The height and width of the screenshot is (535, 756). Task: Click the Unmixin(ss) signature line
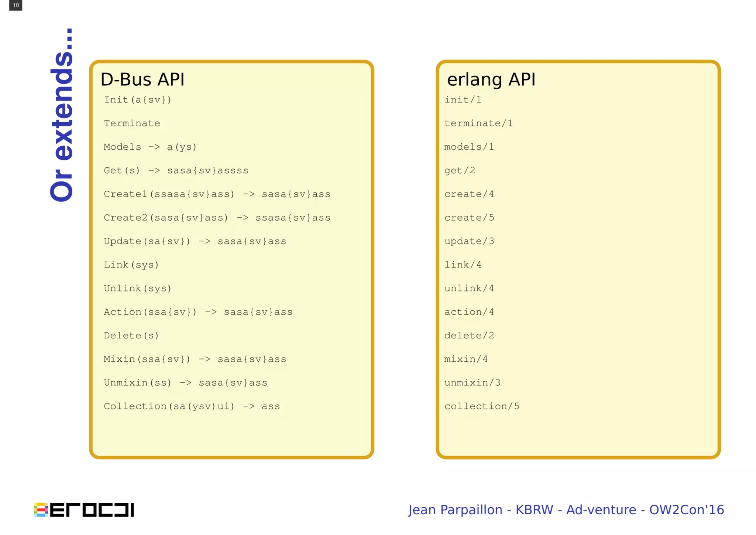coord(185,383)
